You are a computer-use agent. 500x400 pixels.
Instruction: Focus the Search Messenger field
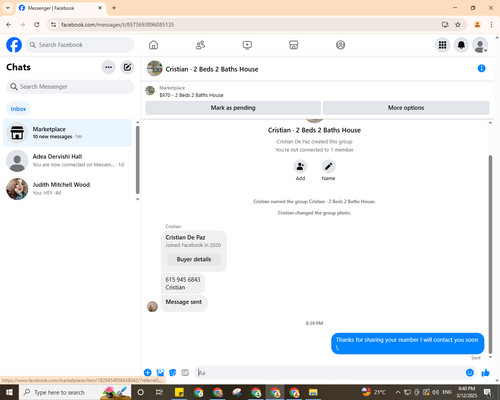[x=70, y=87]
